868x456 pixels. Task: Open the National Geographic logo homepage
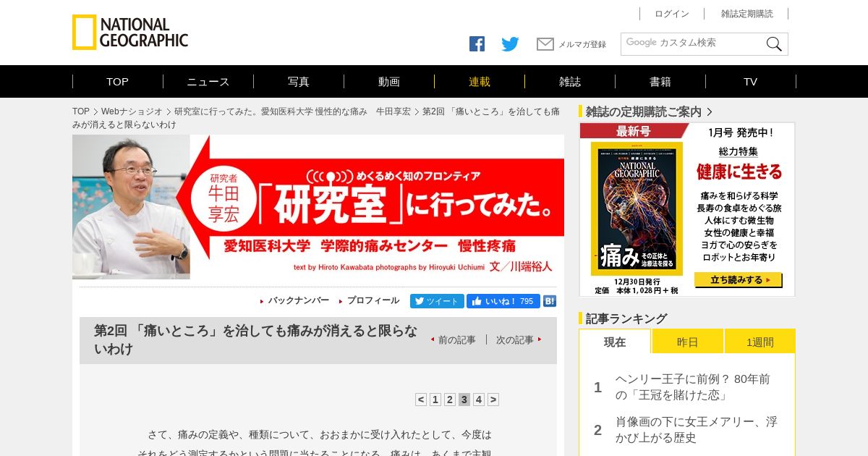[130, 33]
